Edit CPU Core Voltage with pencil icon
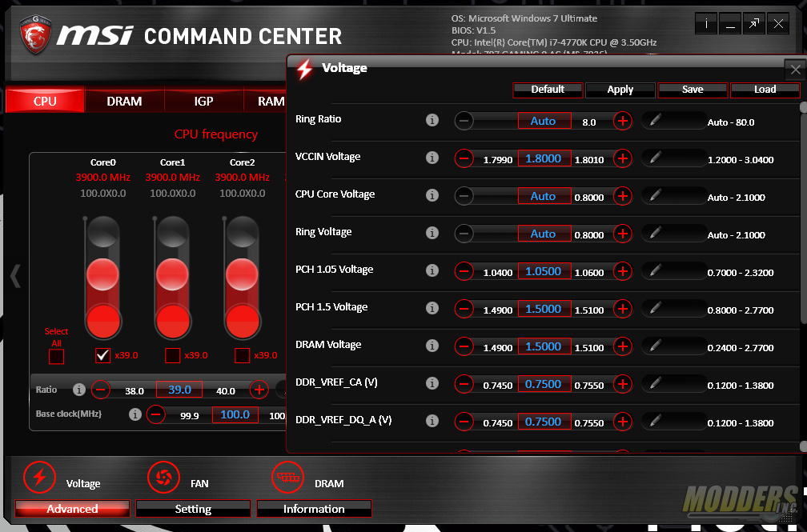Image resolution: width=807 pixels, height=532 pixels. tap(655, 195)
